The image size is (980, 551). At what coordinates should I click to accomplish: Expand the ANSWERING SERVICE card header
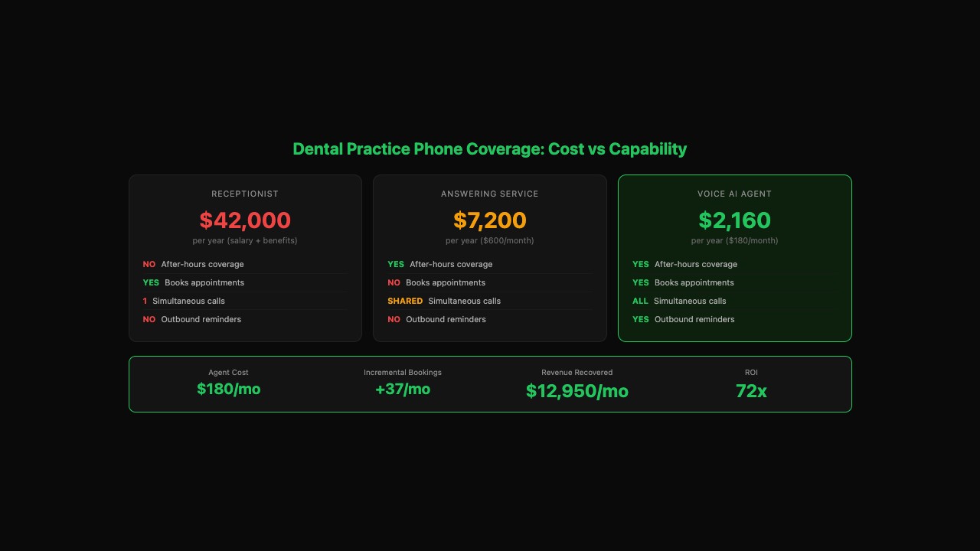point(490,194)
